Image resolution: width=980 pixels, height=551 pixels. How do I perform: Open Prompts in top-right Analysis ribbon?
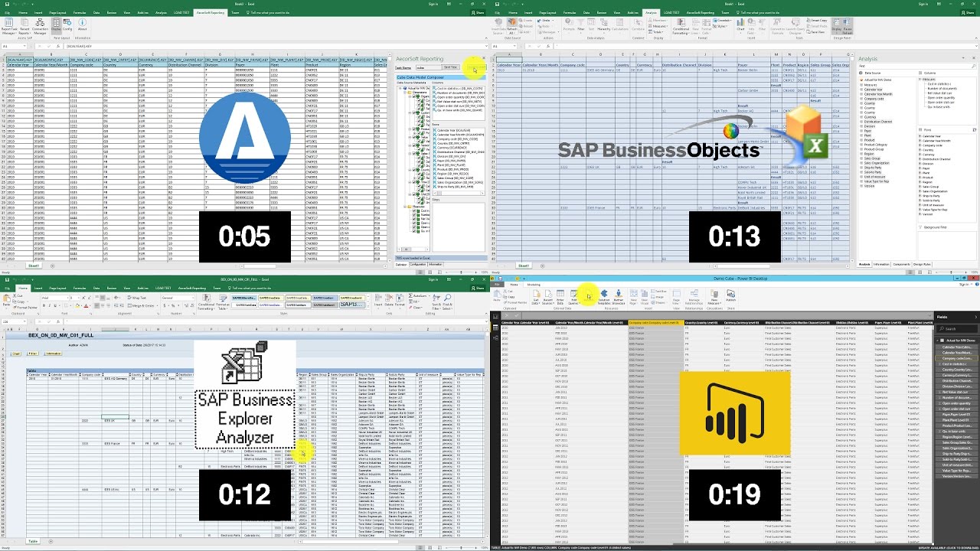(569, 26)
